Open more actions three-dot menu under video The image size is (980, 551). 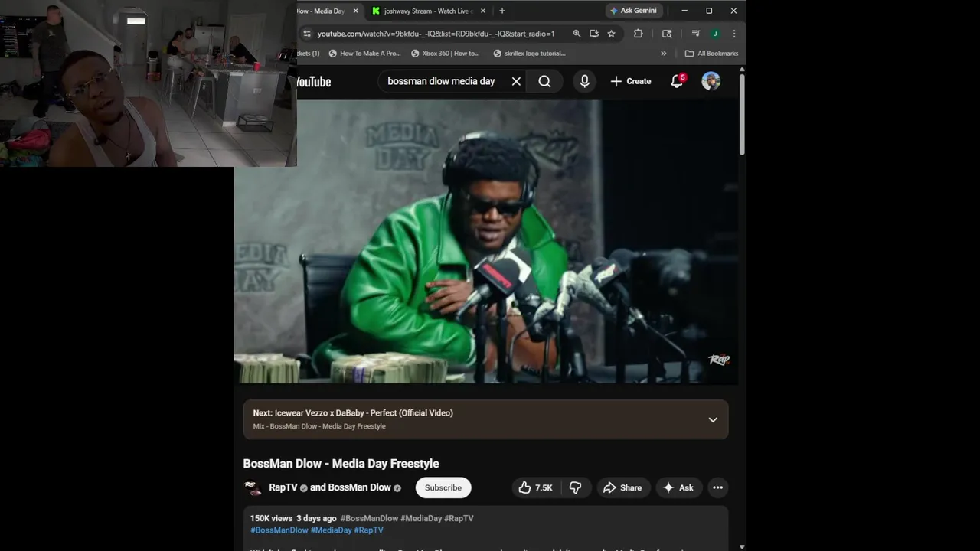click(717, 487)
